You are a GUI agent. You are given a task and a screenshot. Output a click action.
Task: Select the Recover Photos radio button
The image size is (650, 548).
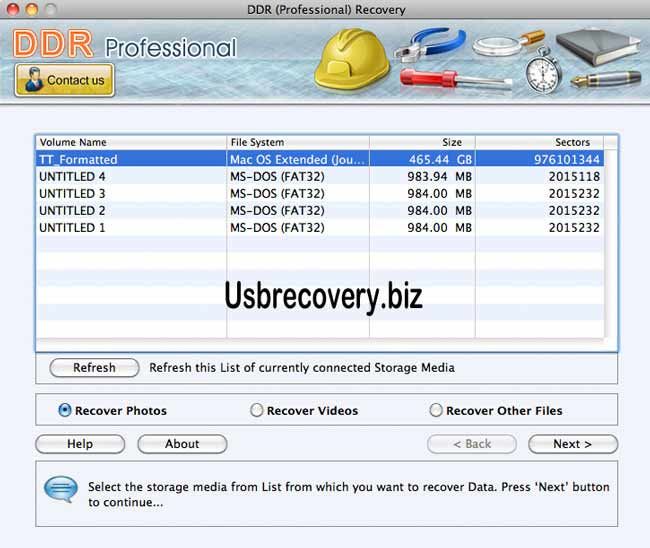[x=65, y=410]
